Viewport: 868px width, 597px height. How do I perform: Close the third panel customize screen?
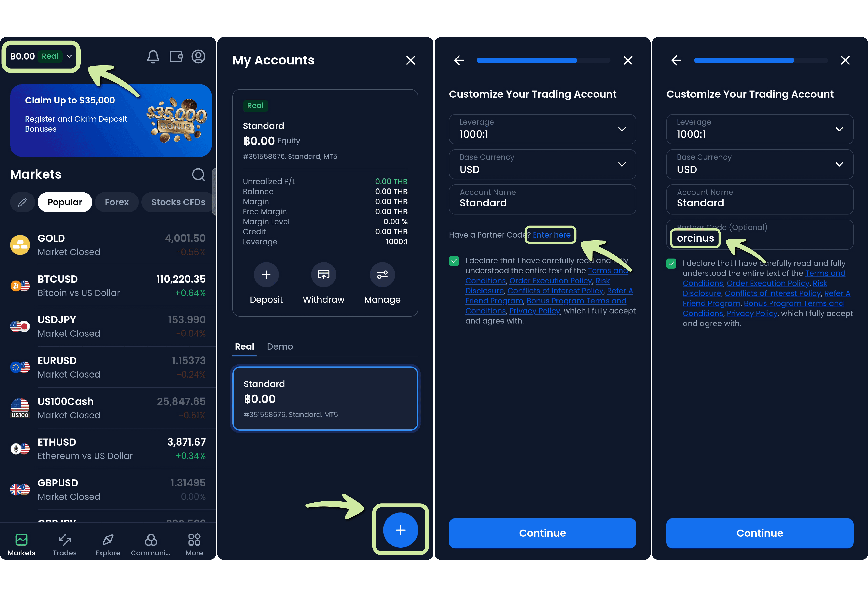point(628,60)
